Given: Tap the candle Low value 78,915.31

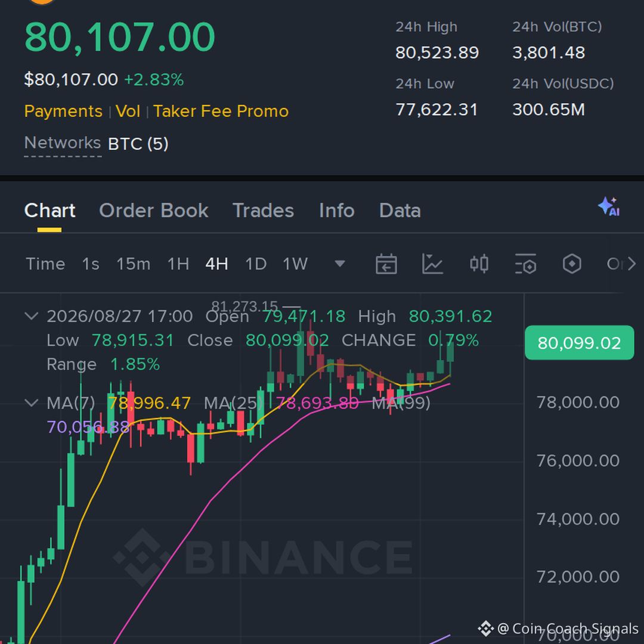Looking at the screenshot, I should coord(132,340).
